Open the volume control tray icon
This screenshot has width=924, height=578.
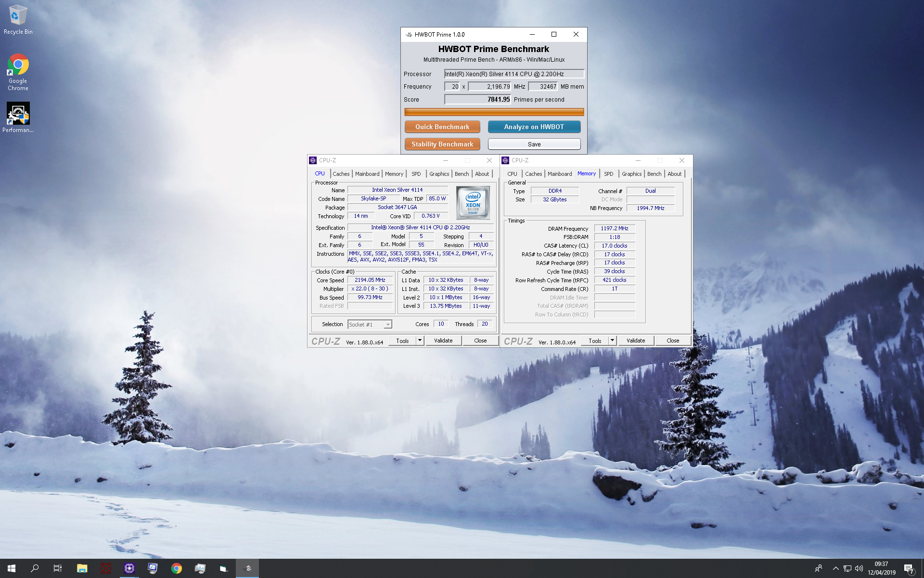click(859, 568)
